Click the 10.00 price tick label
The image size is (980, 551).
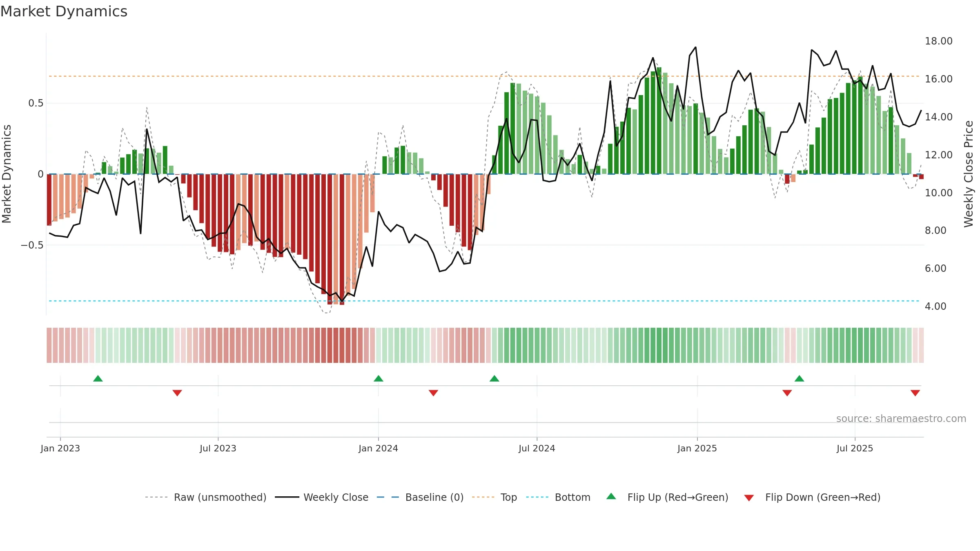coord(938,193)
